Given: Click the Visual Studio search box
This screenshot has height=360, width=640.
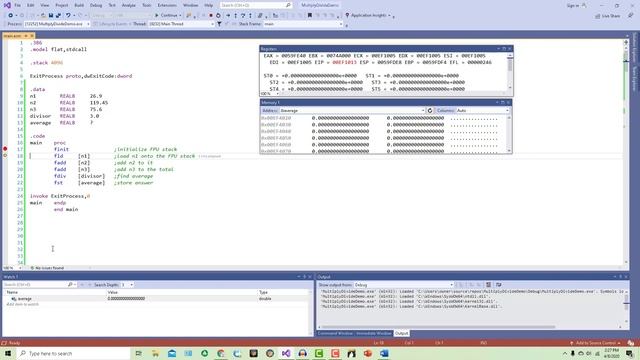Looking at the screenshot, I should pos(256,5).
